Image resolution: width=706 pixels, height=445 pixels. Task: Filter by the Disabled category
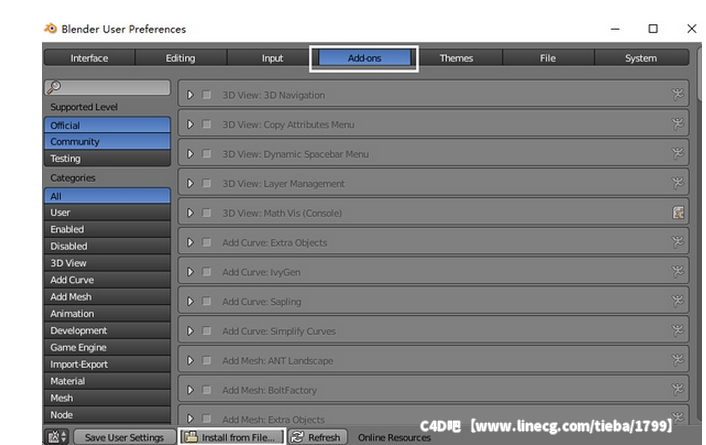107,246
